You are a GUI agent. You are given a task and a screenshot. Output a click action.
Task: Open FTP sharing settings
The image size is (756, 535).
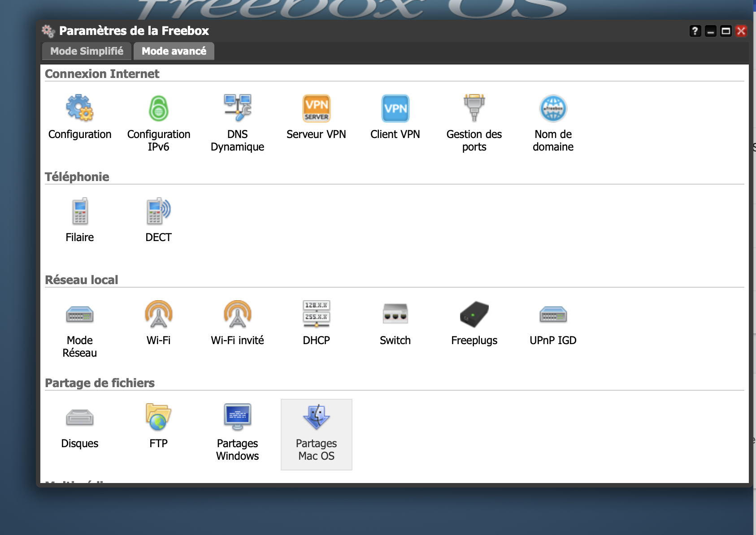pyautogui.click(x=159, y=427)
